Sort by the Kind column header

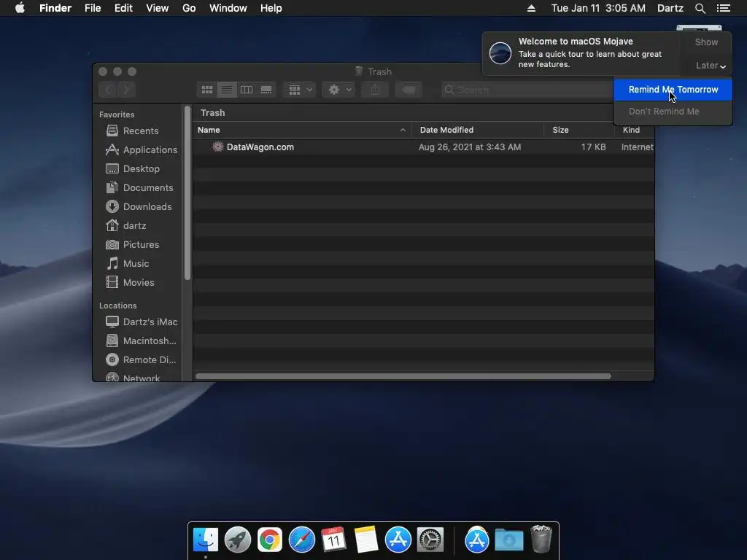click(634, 130)
